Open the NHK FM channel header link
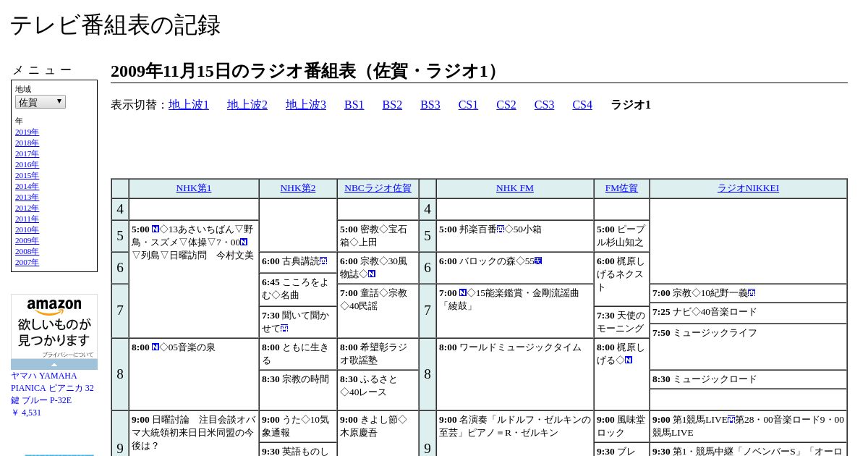The width and height of the screenshot is (868, 456). (515, 188)
